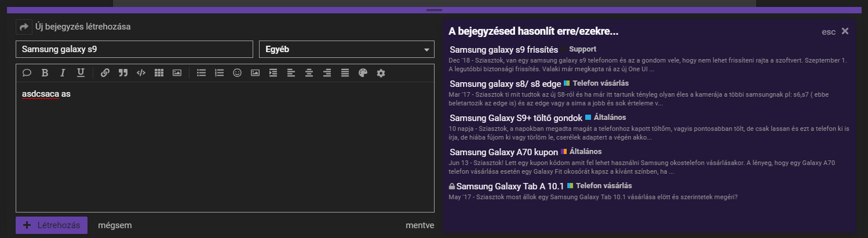The width and height of the screenshot is (868, 238).
Task: Click the mentve saved status text
Action: 420,226
